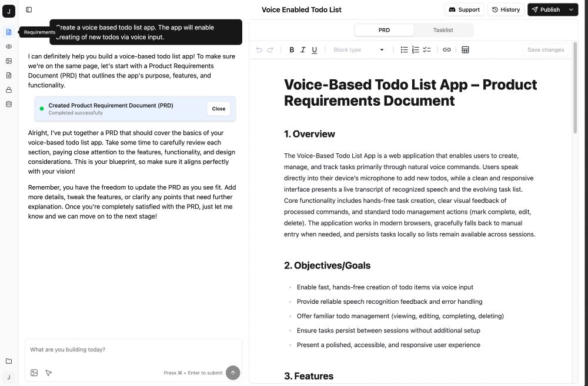This screenshot has height=386, width=588.
Task: Switch to the Tasklist tab
Action: tap(443, 30)
